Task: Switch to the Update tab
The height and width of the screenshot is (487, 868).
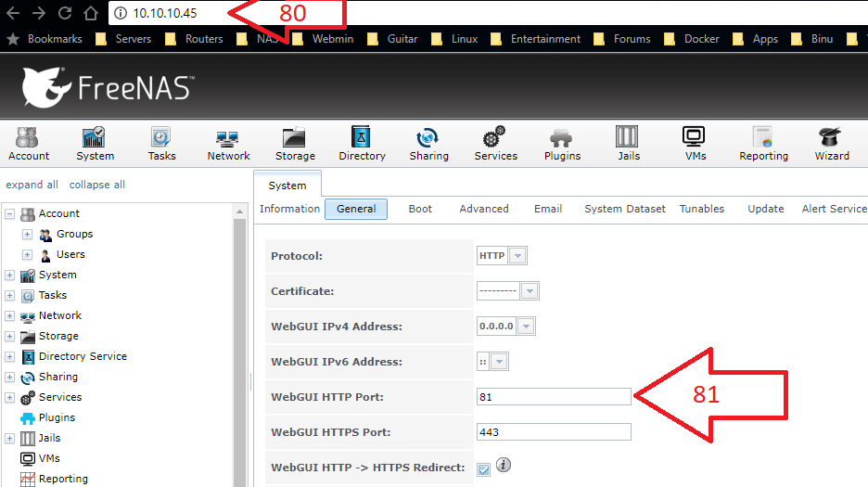Action: (x=766, y=209)
